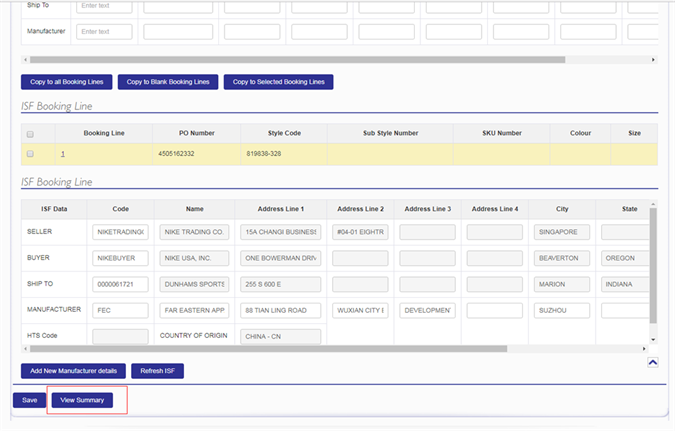Image resolution: width=675 pixels, height=431 pixels.
Task: Toggle the select-all checkbox in booking line header
Action: [x=30, y=133]
